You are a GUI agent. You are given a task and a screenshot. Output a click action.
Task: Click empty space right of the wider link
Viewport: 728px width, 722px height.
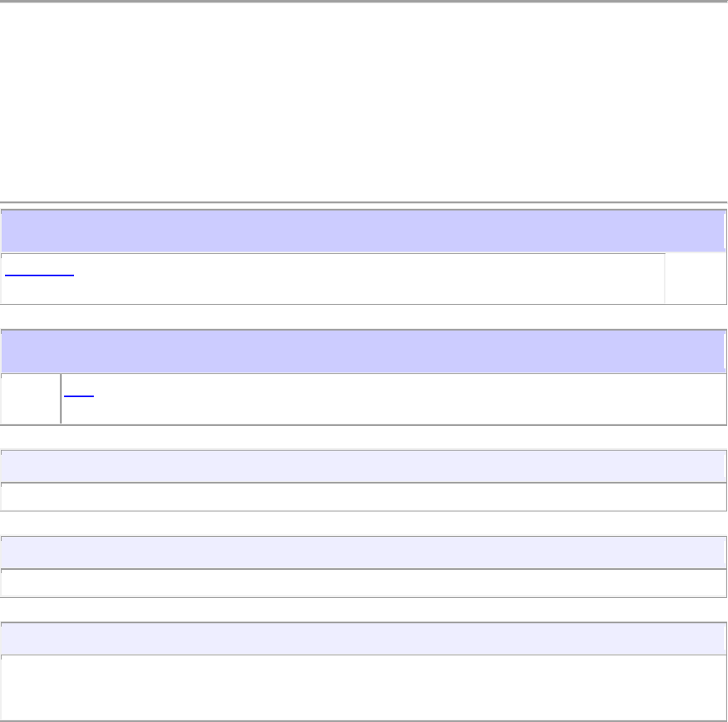pyautogui.click(x=370, y=279)
